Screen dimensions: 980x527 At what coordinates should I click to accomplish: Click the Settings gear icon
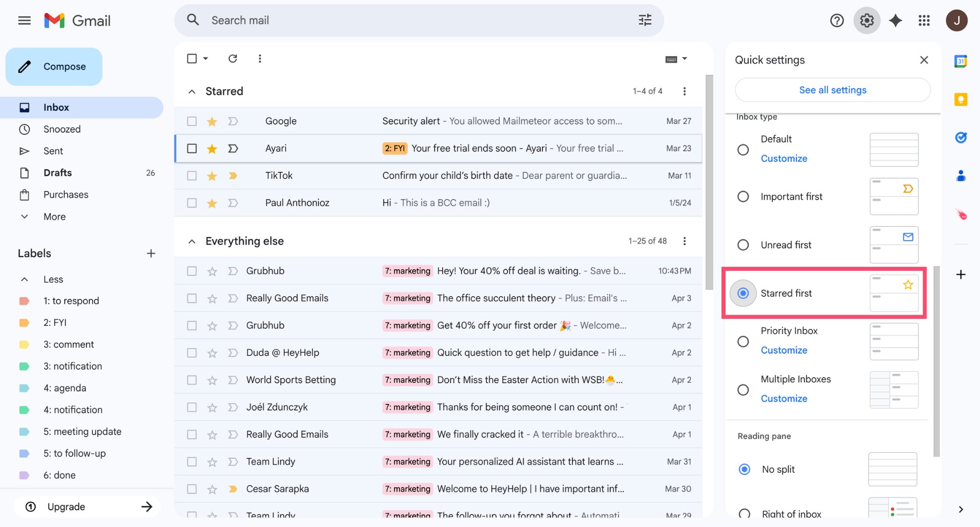coord(866,21)
